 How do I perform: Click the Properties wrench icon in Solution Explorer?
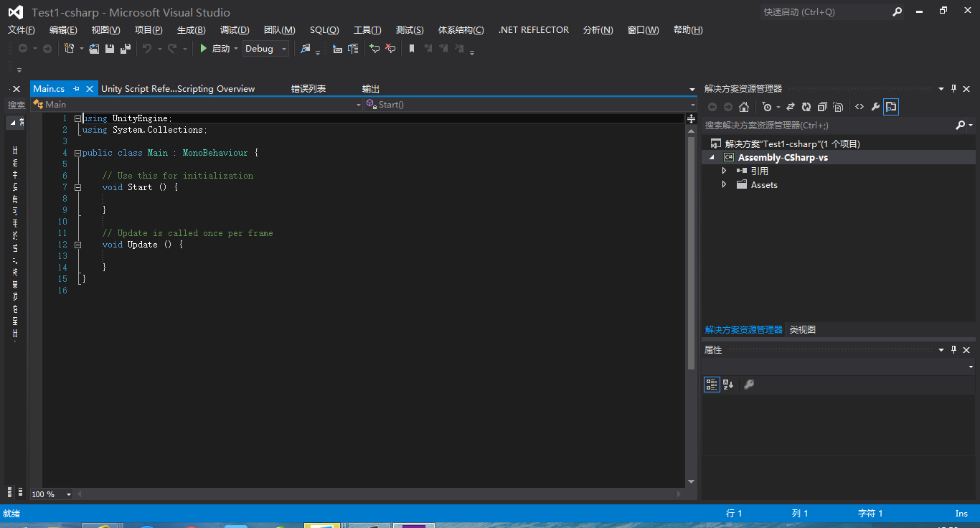[875, 107]
